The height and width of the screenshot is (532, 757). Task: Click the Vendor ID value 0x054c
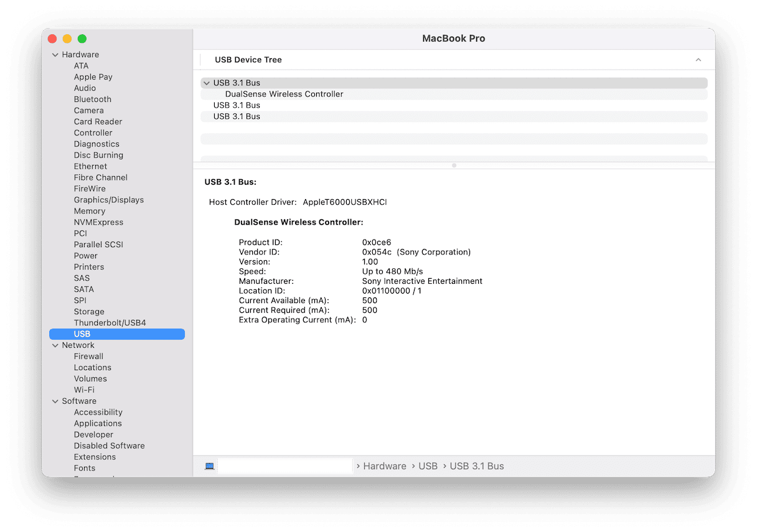point(377,253)
